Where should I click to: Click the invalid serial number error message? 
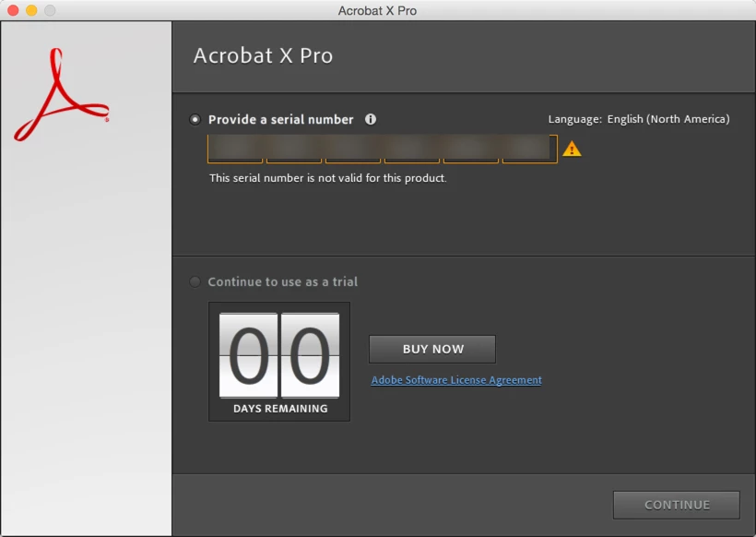click(328, 178)
